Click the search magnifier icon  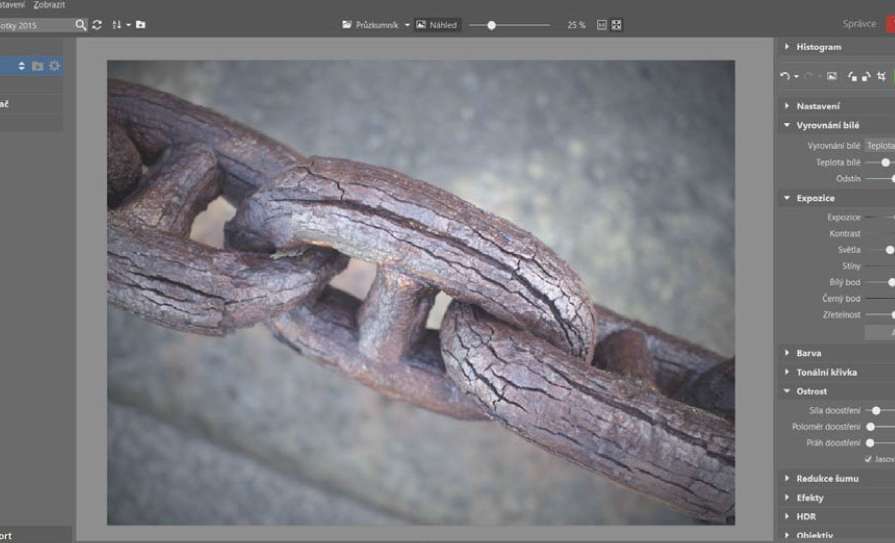pos(81,25)
